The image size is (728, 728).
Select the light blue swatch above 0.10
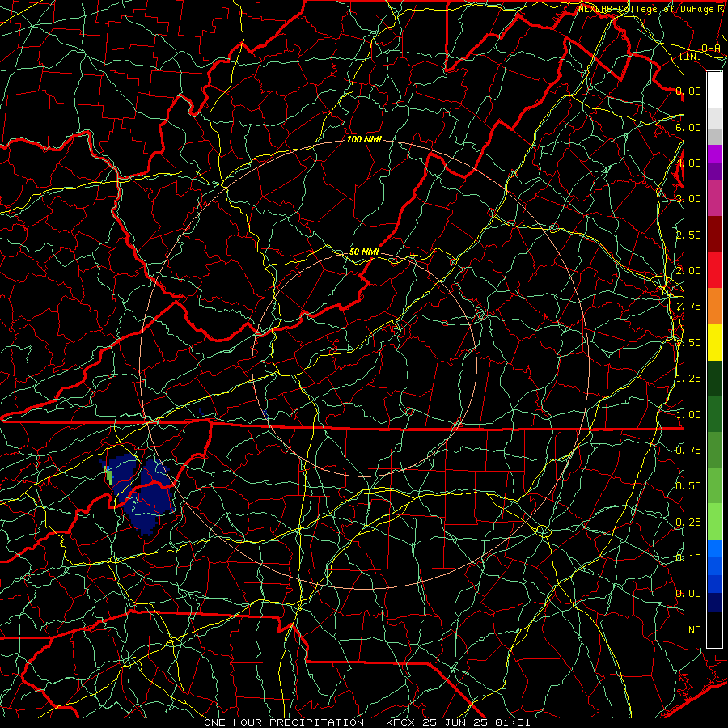(x=714, y=548)
